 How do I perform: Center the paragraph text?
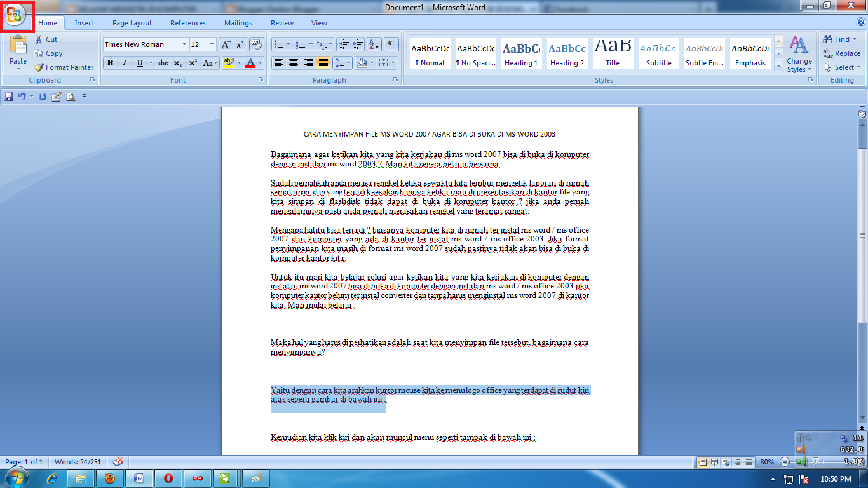coord(294,63)
